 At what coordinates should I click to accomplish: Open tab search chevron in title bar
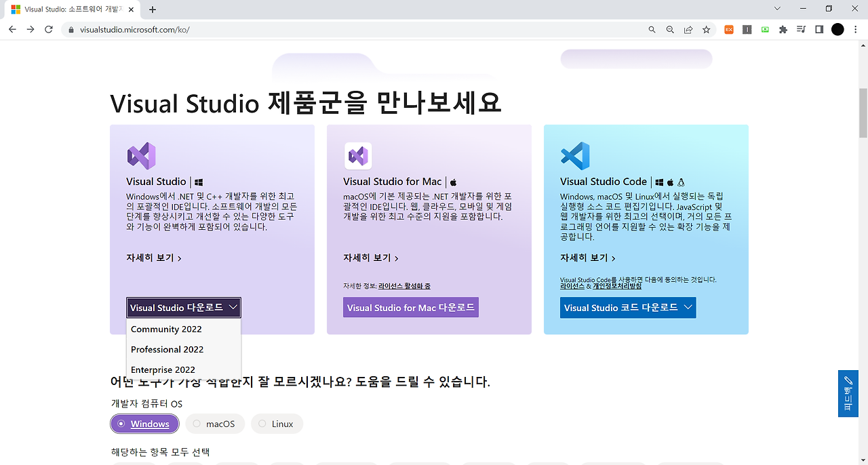[x=777, y=9]
